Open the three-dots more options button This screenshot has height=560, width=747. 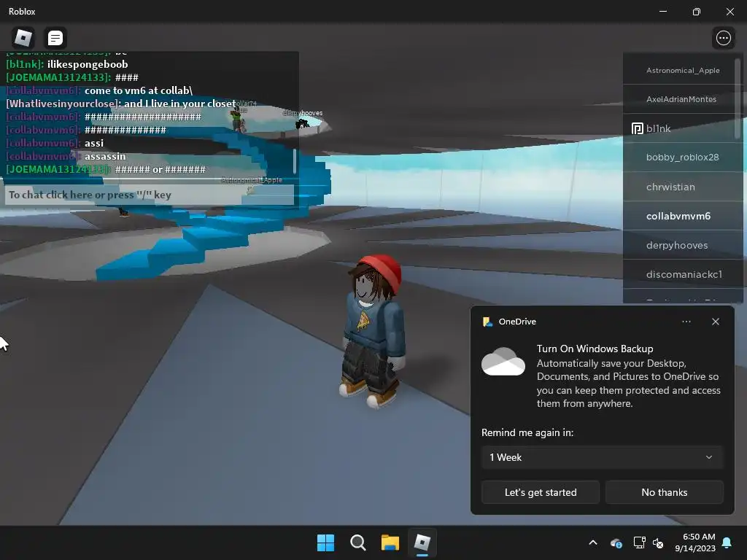click(x=723, y=38)
